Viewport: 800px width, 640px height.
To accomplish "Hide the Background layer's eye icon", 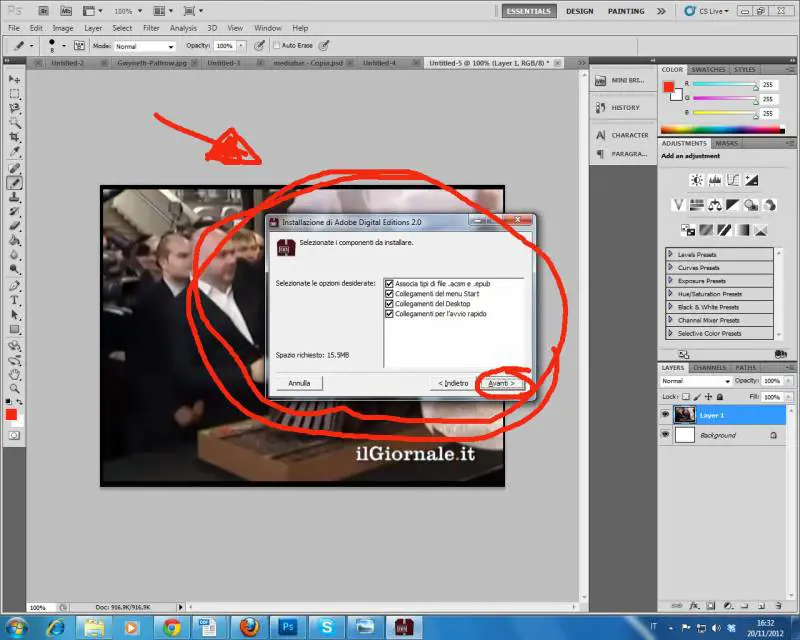I will point(665,435).
